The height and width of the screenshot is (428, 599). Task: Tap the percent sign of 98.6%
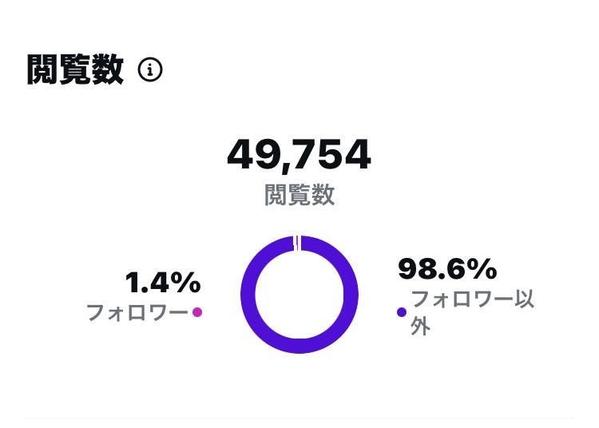(482, 269)
